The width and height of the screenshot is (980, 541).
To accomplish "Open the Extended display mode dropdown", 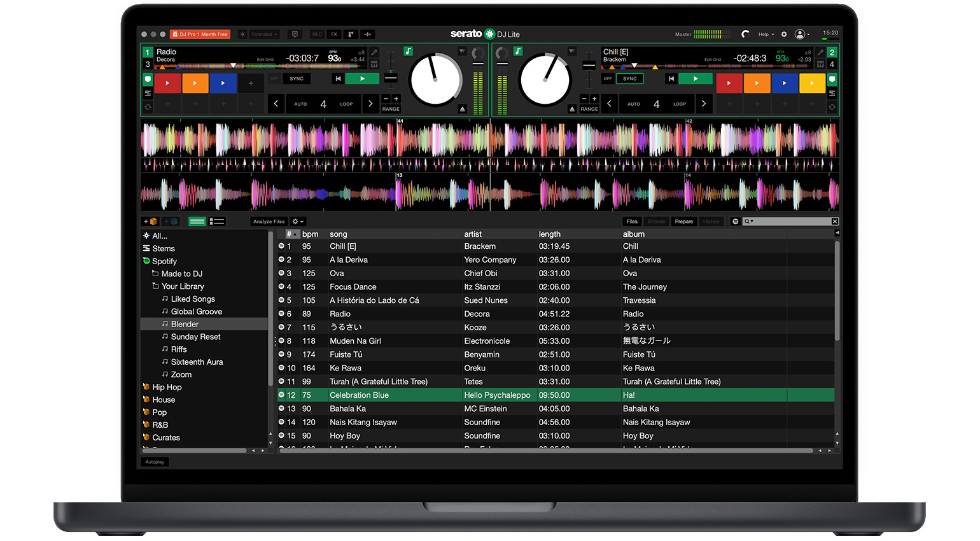I will (262, 34).
